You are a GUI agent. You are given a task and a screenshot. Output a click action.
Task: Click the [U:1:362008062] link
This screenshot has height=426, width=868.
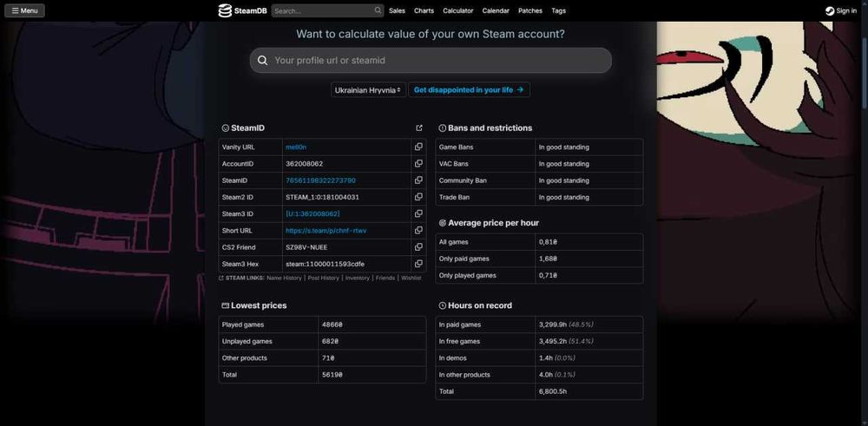click(x=312, y=213)
